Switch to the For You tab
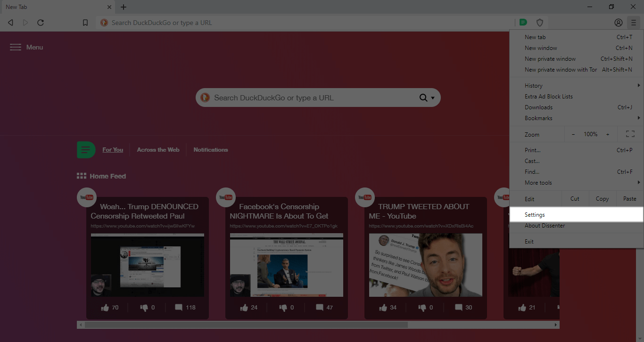 tap(113, 150)
